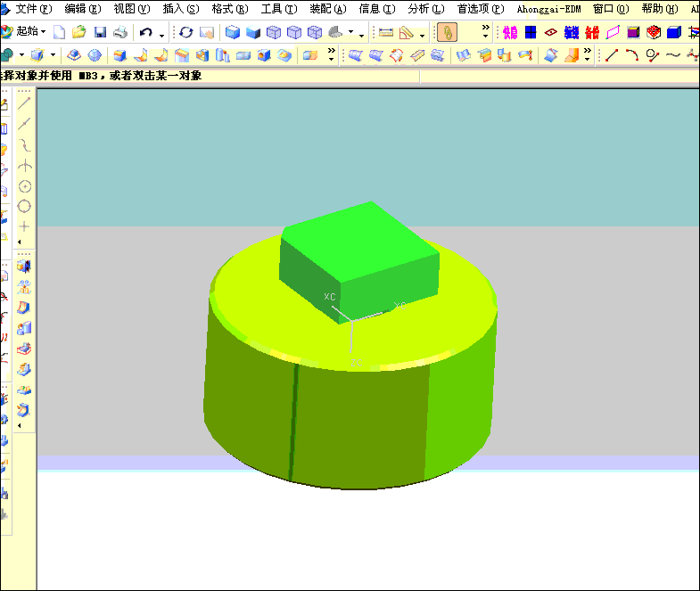Image resolution: width=700 pixels, height=591 pixels.
Task: Click the Open folder icon
Action: click(x=79, y=32)
